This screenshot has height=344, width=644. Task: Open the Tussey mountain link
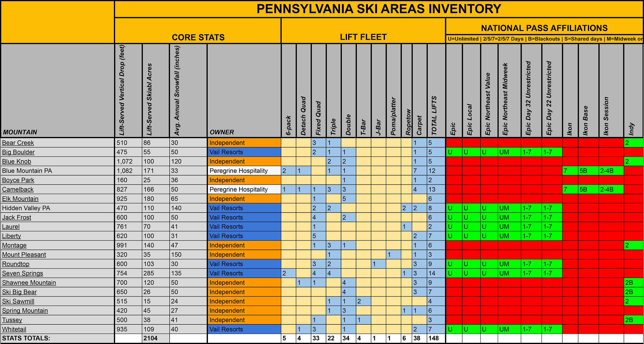tap(12, 320)
